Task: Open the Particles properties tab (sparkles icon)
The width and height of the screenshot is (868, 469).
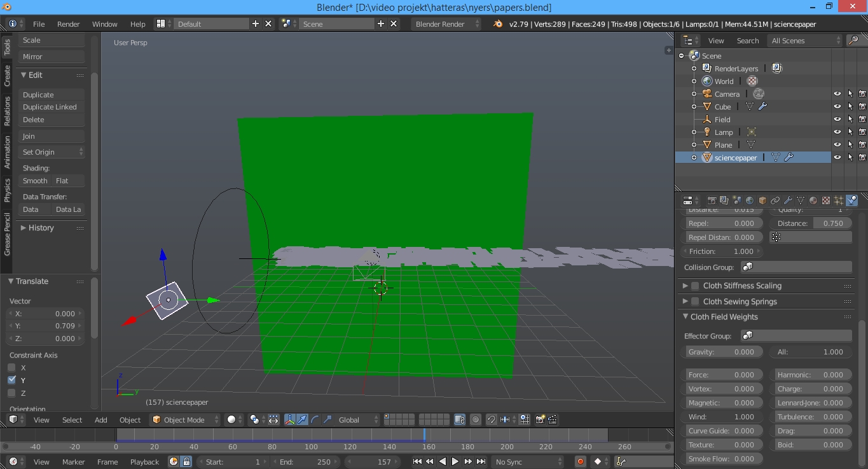Action: pos(839,200)
